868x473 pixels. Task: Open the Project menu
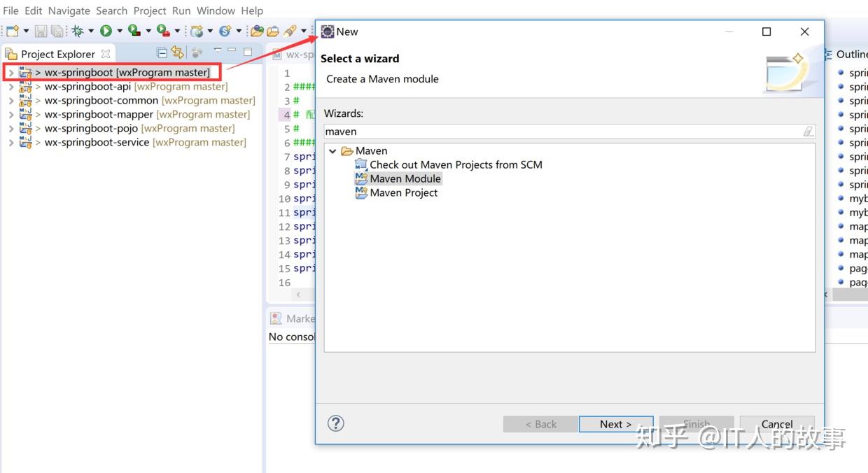coord(150,10)
